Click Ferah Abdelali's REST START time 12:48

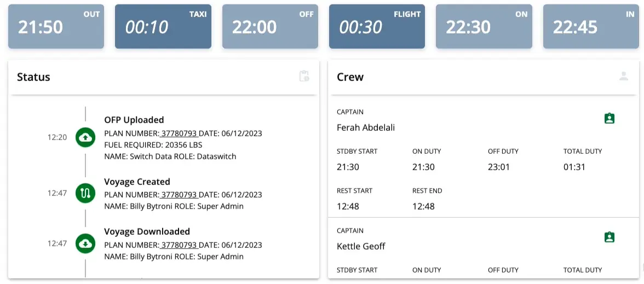[348, 206]
